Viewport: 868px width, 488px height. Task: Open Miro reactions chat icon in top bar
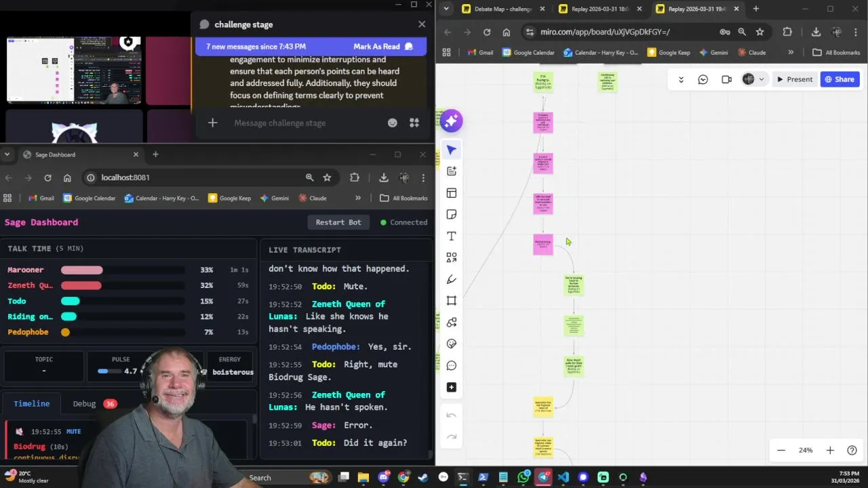(x=703, y=79)
